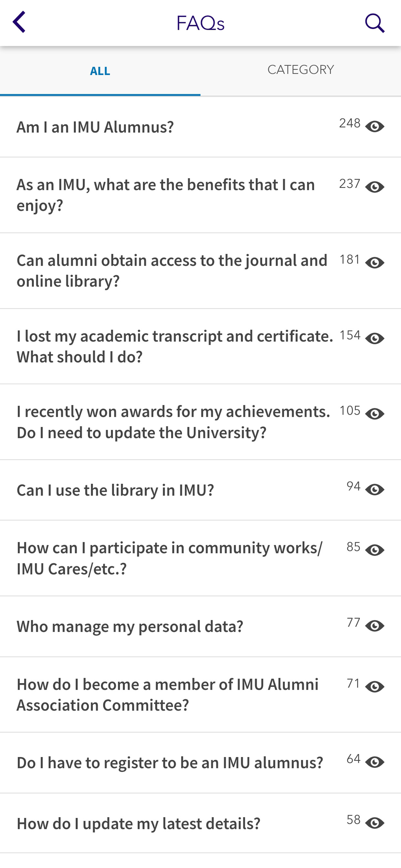The width and height of the screenshot is (401, 868).
Task: Click eye icon next to 154 views
Action: coord(375,338)
